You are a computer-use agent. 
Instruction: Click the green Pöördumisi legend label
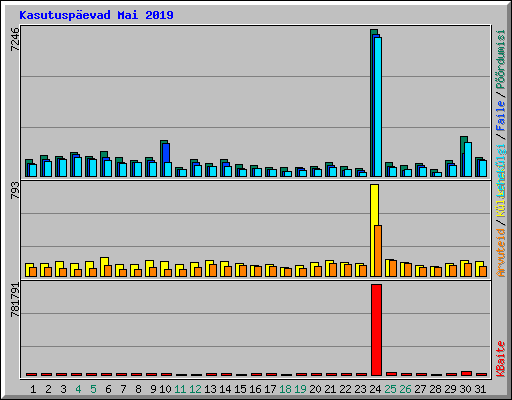501,59
